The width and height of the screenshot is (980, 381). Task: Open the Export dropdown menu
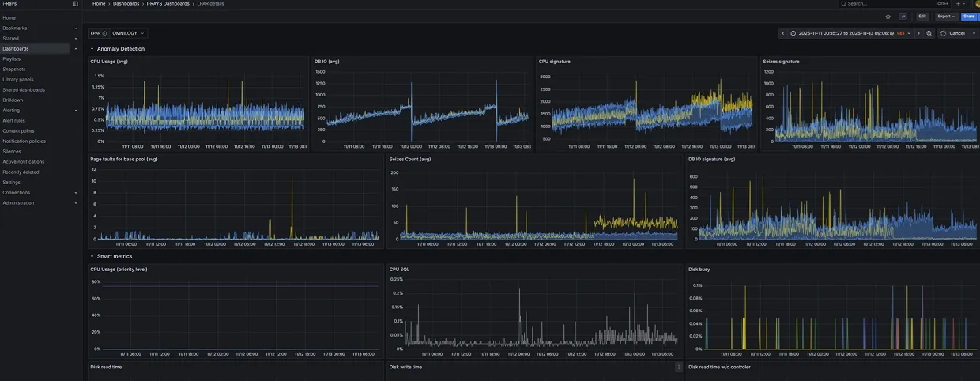click(945, 16)
